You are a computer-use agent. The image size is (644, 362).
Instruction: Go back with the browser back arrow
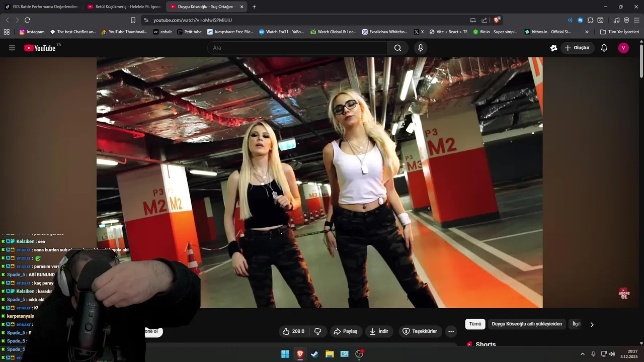[x=7, y=20]
